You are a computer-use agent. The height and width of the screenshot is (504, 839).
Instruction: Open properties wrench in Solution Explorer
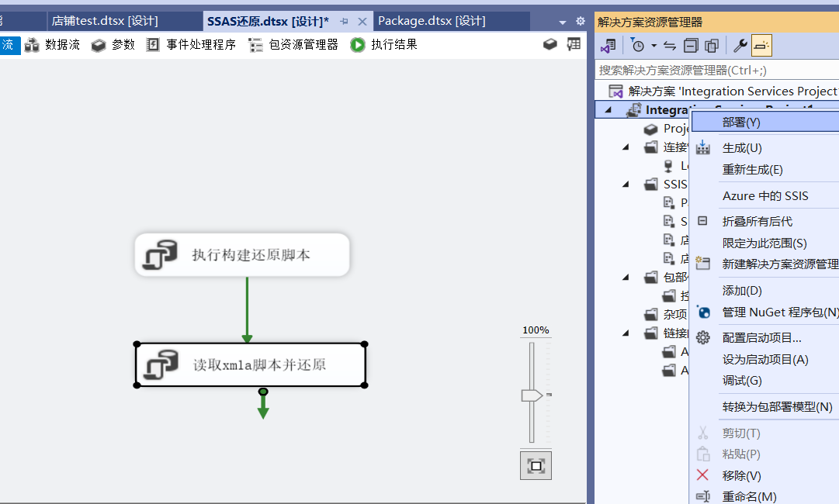740,46
